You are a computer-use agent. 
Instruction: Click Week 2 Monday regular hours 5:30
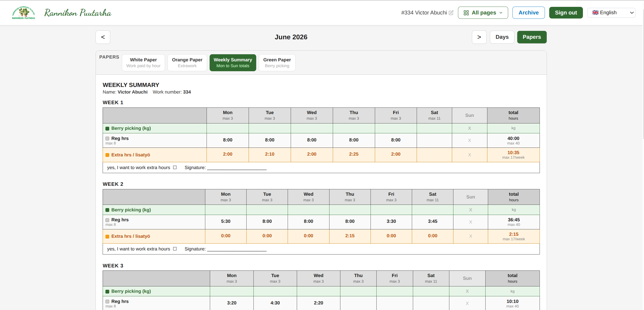226,221
